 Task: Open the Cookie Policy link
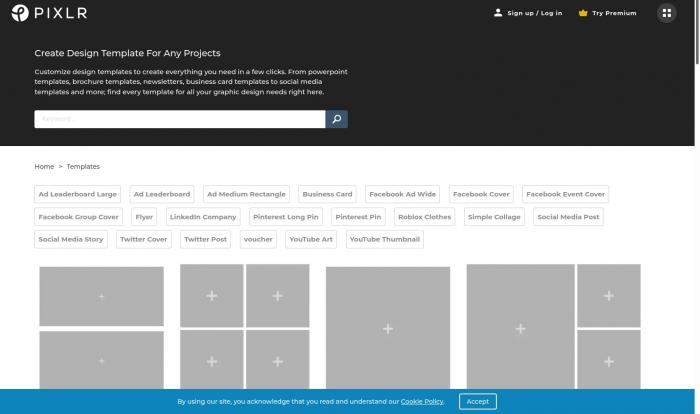(x=422, y=401)
